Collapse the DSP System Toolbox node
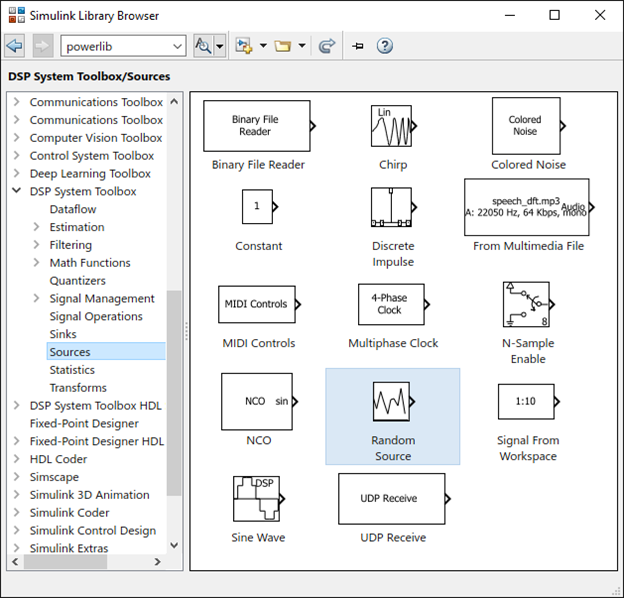Screen dimensions: 624x598 pos(17,191)
